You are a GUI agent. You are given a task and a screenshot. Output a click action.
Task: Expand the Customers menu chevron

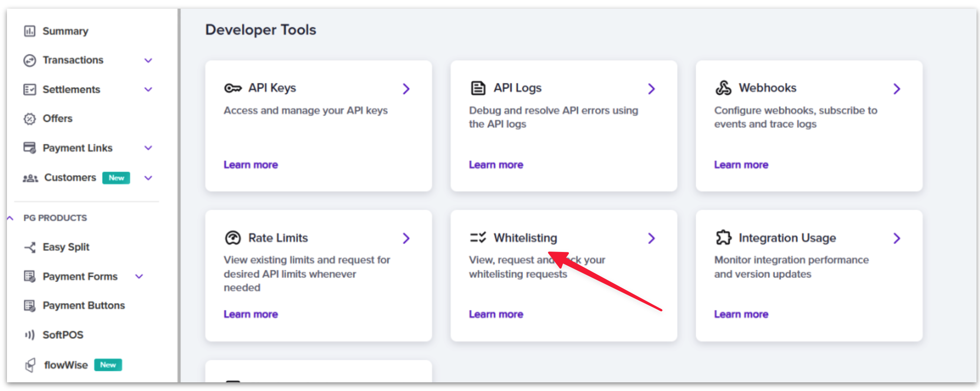148,178
